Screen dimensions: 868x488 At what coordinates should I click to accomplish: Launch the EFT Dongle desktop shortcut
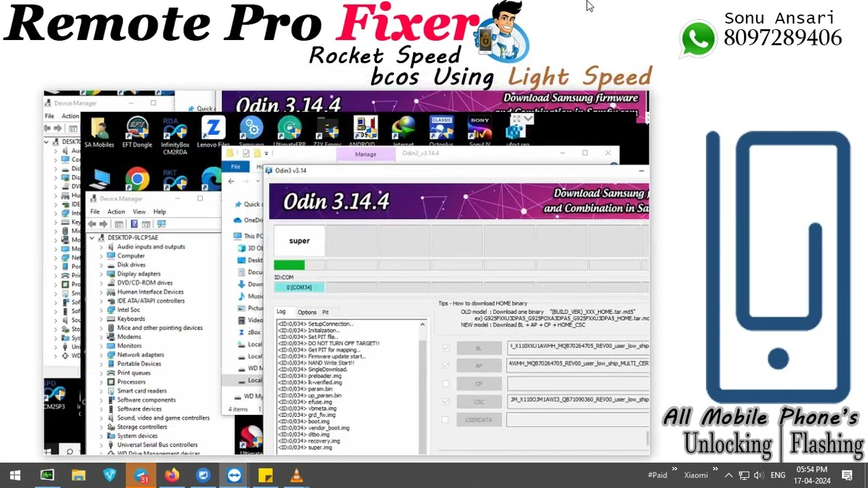[137, 132]
